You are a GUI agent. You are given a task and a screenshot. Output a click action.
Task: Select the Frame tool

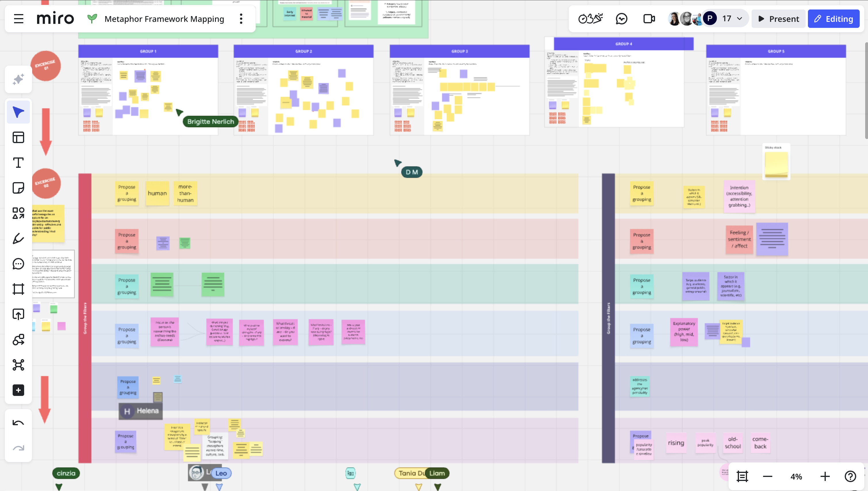18,289
